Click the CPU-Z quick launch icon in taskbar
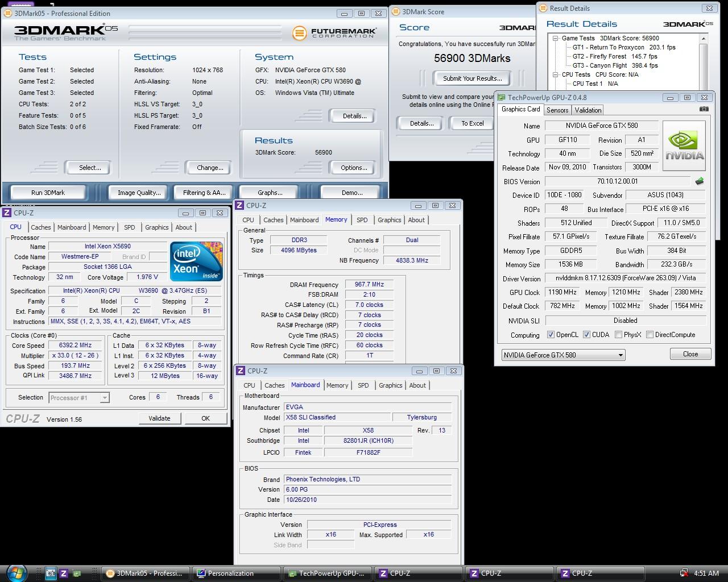Image resolution: width=728 pixels, height=582 pixels. [64, 573]
